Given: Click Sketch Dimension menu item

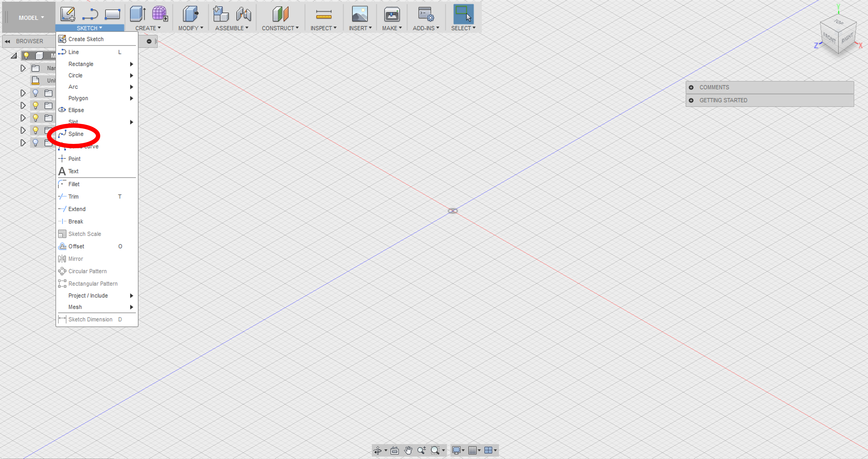Looking at the screenshot, I should pos(90,319).
